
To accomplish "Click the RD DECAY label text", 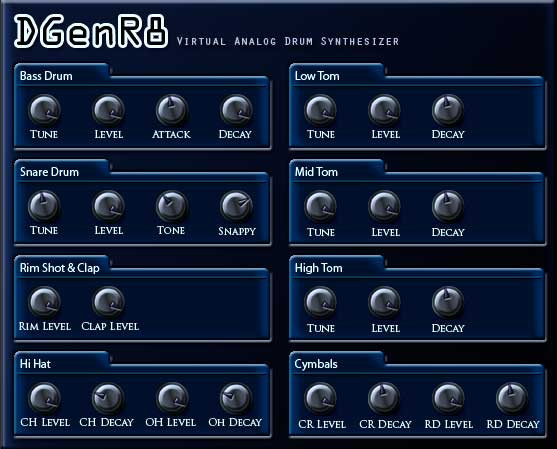I will (x=513, y=424).
